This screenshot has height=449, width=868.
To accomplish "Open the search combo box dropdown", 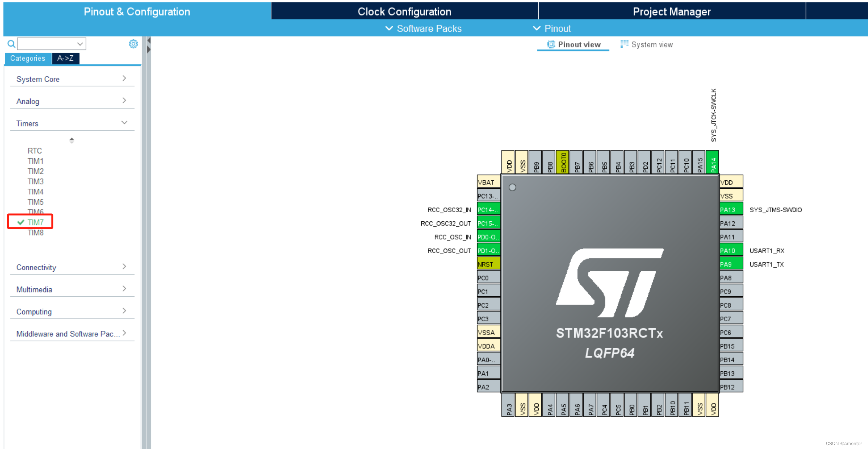I will pos(80,44).
